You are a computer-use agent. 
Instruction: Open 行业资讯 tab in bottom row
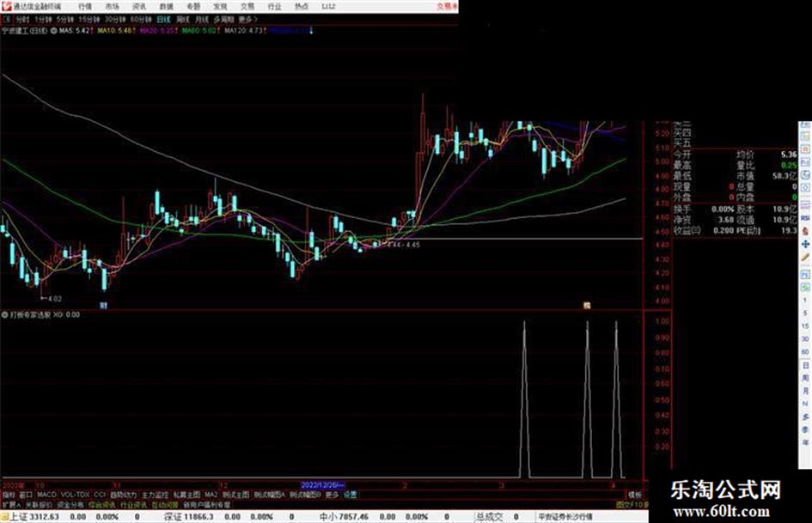(133, 504)
